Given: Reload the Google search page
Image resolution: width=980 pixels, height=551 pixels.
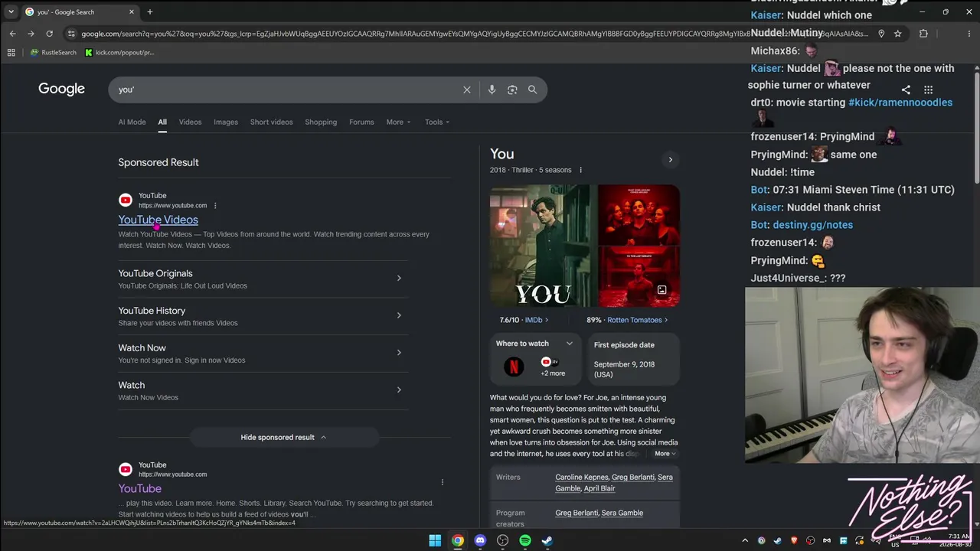Looking at the screenshot, I should [x=49, y=34].
